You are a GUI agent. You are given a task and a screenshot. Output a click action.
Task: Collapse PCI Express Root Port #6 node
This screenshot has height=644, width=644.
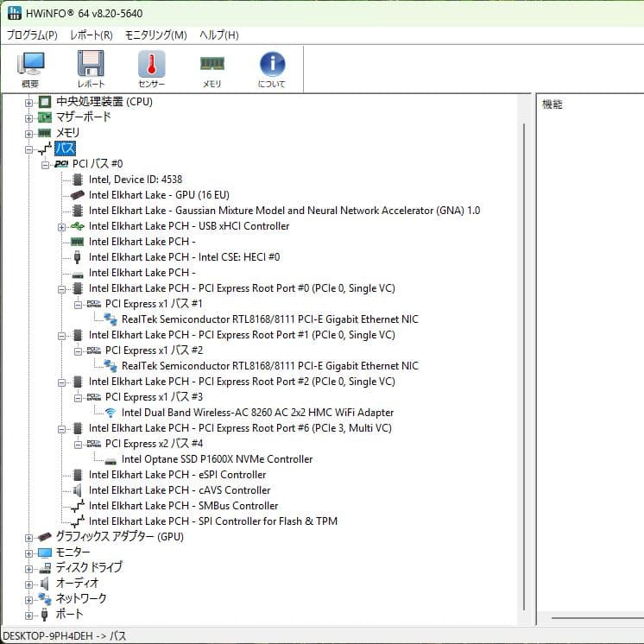(x=61, y=428)
